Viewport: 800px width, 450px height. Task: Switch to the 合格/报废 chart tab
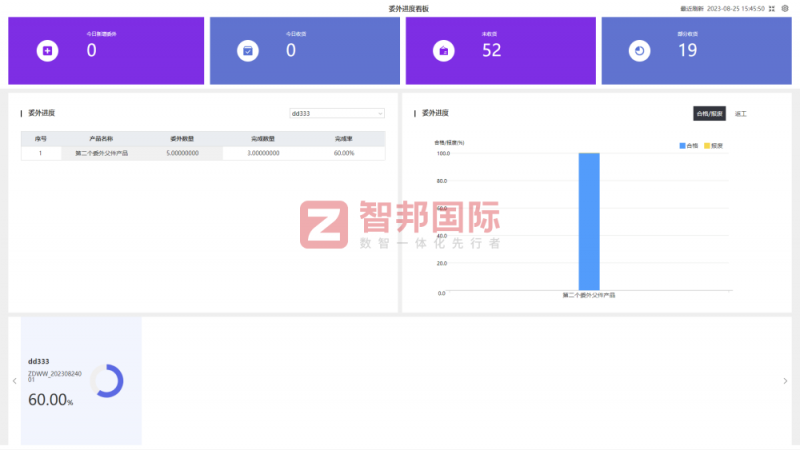[x=709, y=114]
